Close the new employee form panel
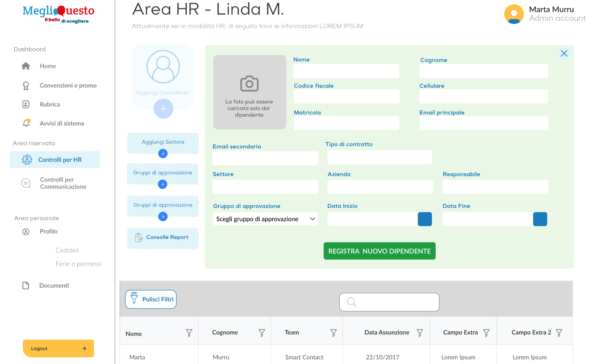 pos(564,53)
